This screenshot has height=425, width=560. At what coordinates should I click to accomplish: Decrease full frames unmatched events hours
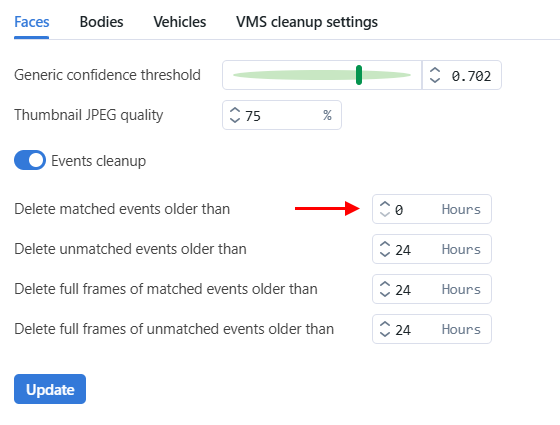coord(385,334)
